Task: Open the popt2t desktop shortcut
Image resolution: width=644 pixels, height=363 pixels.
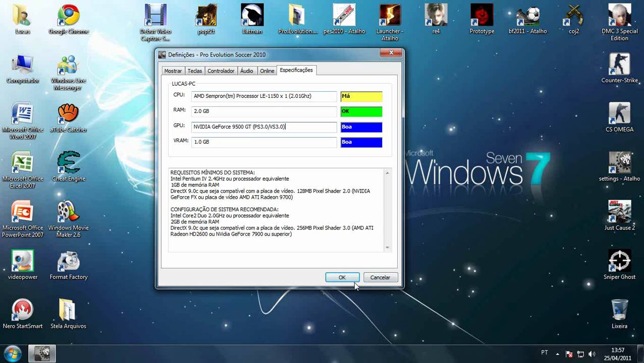Action: pyautogui.click(x=206, y=19)
